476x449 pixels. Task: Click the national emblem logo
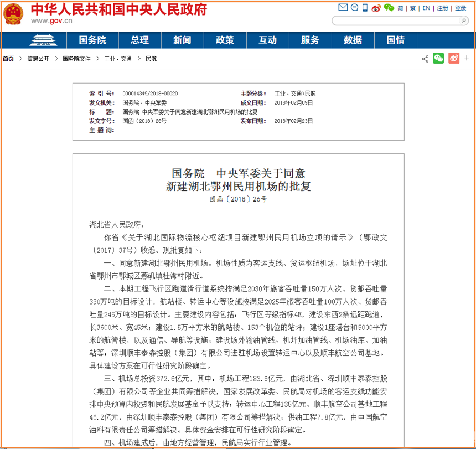[13, 14]
